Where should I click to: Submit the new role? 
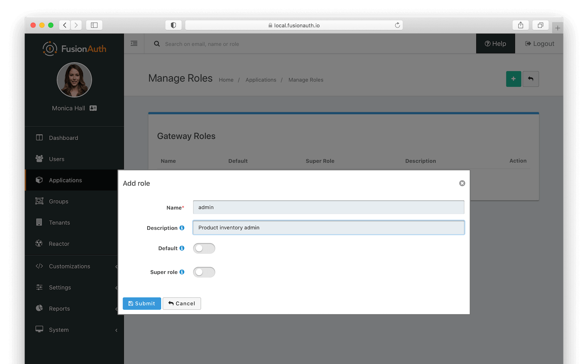(142, 303)
